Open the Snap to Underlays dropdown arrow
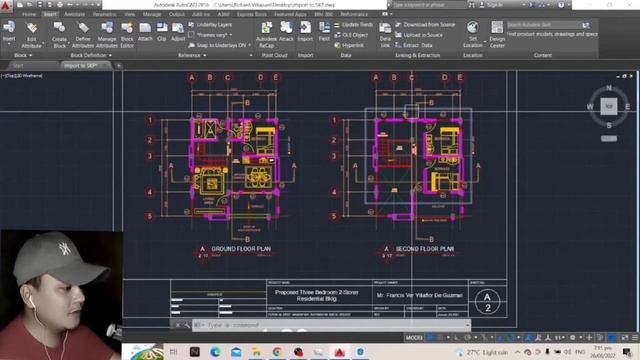 pyautogui.click(x=249, y=45)
